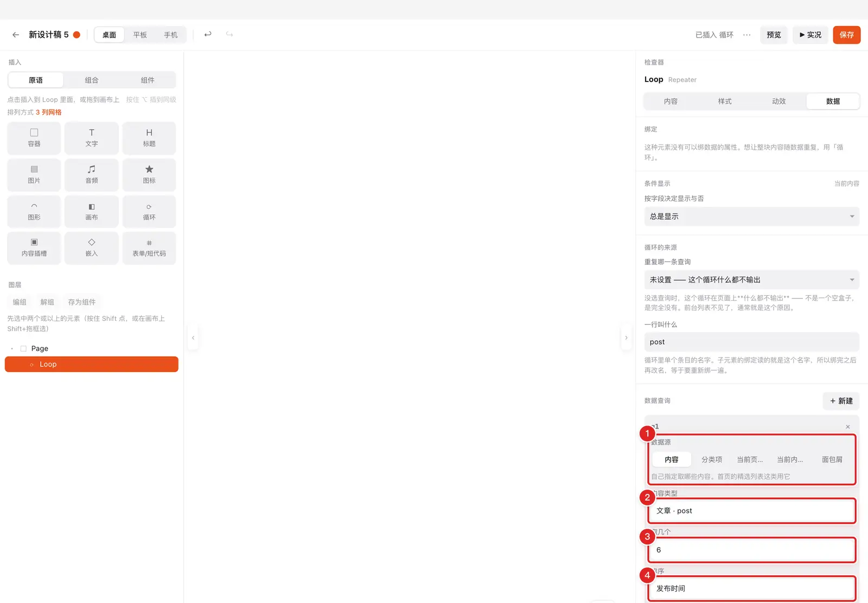Remove the data query with X
The image size is (868, 603).
pyautogui.click(x=848, y=427)
